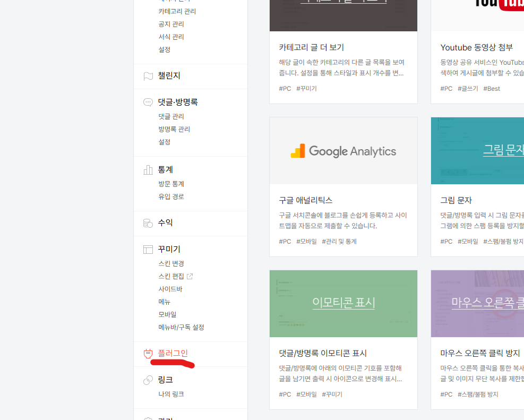This screenshot has height=420, width=524.
Task: Click the 그림 문자 teal thumbnail
Action: click(478, 151)
